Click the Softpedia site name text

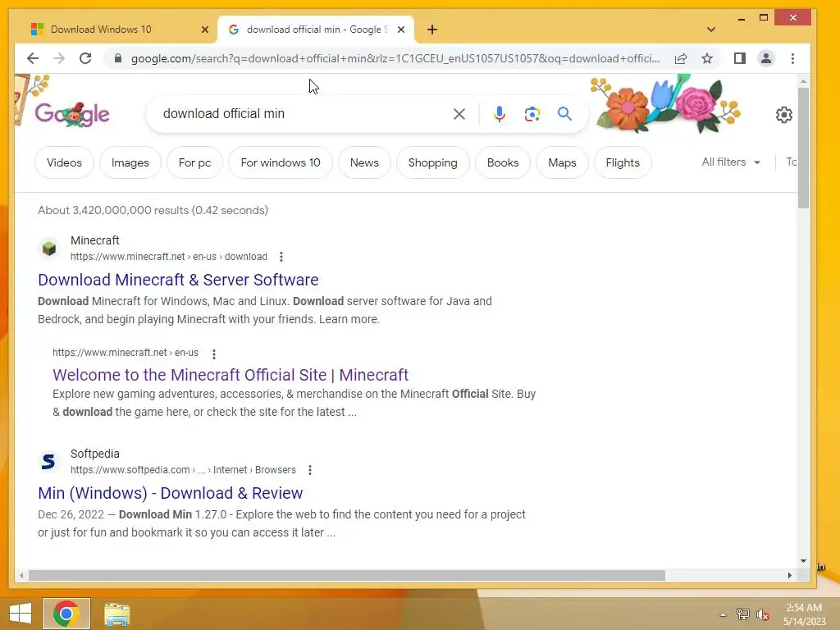tap(95, 454)
